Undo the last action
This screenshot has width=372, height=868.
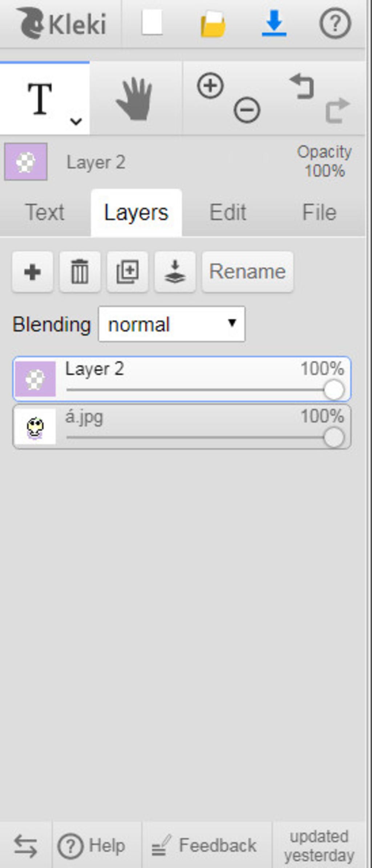[x=302, y=87]
